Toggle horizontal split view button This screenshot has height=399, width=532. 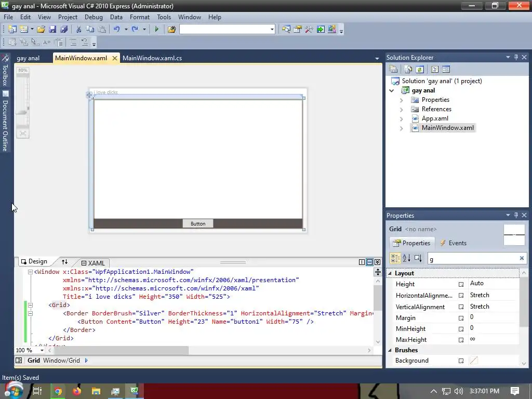click(369, 262)
